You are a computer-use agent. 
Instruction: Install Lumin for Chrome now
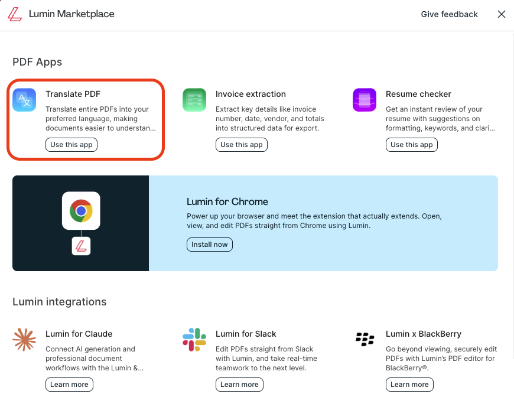[210, 245]
